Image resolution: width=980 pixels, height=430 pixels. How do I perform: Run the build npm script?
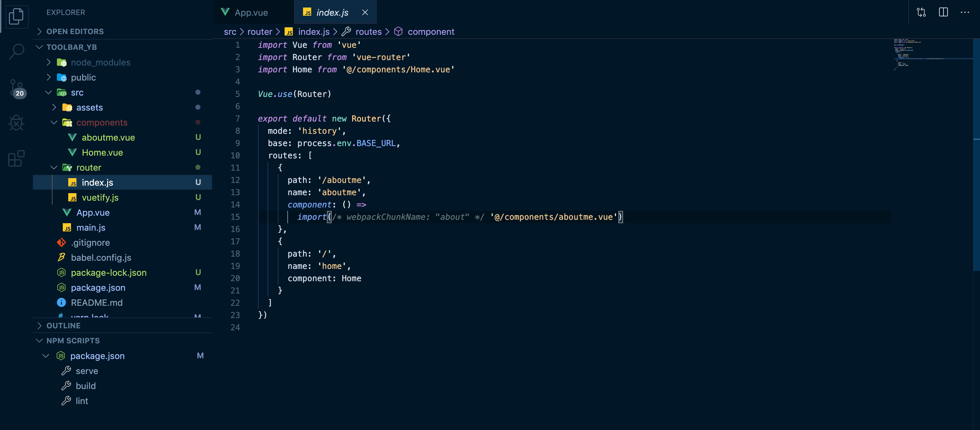[86, 386]
